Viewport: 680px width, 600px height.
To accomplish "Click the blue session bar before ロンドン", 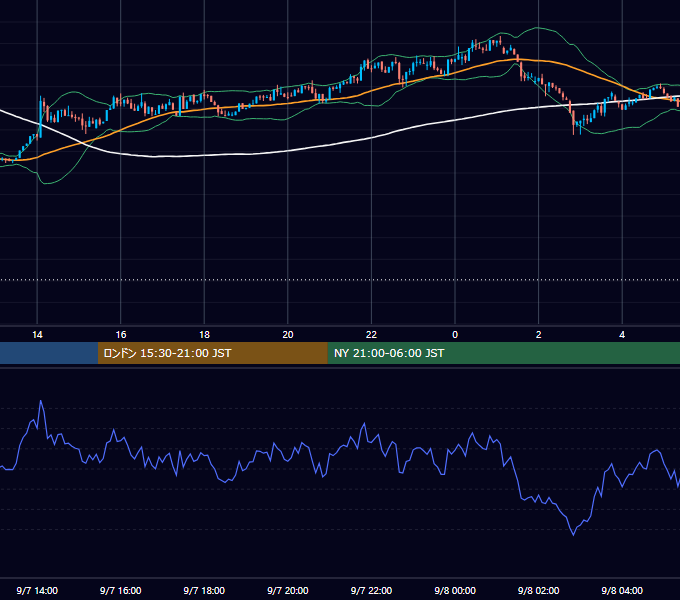I will pyautogui.click(x=49, y=353).
